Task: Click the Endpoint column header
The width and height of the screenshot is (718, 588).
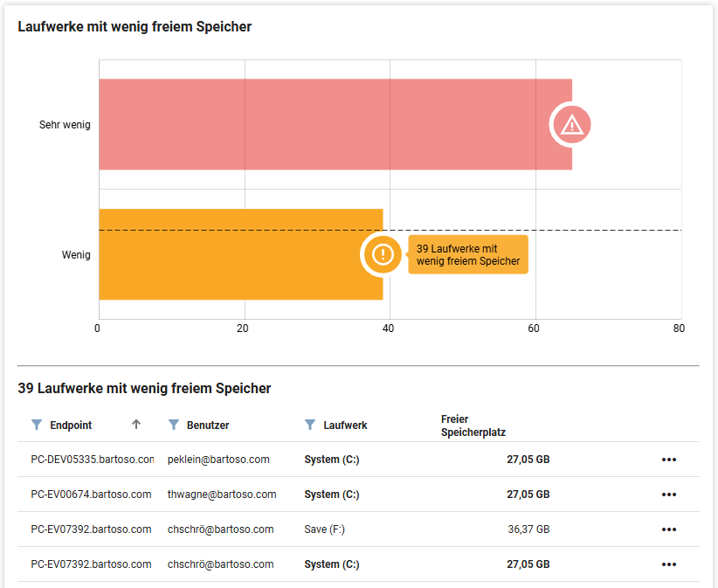Action: point(71,425)
